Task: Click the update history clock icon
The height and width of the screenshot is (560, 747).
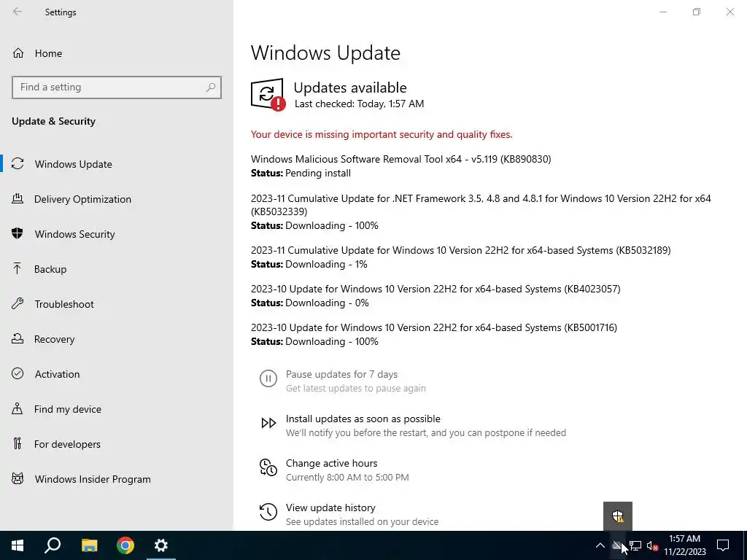Action: (268, 512)
